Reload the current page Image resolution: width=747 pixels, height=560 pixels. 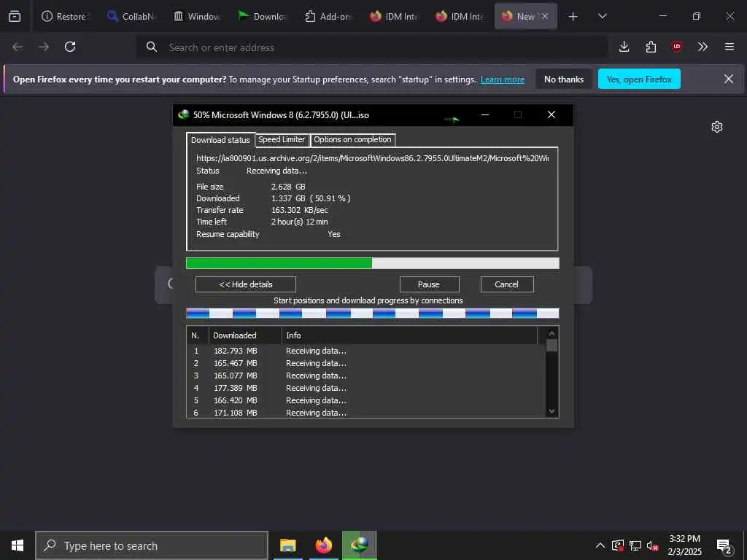[70, 47]
